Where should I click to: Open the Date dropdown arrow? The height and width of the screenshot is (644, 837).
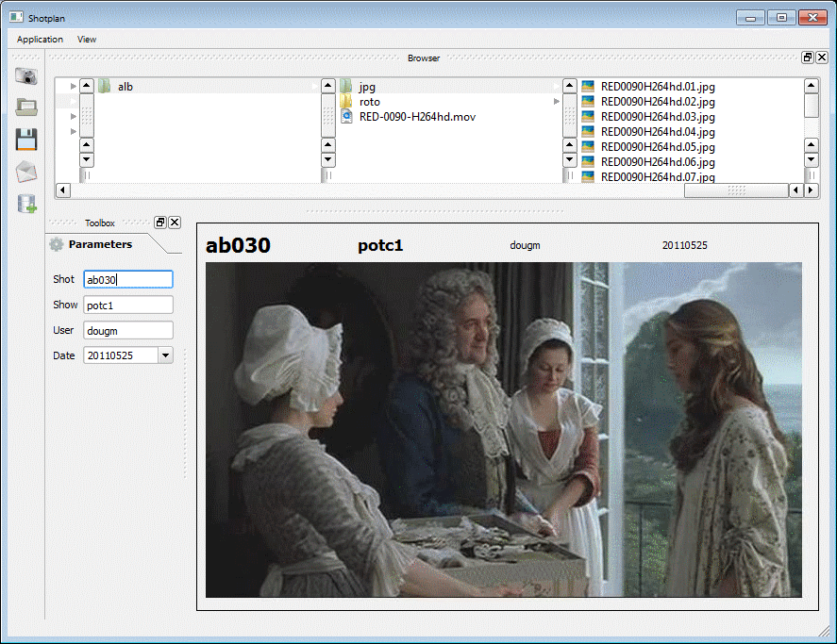[165, 355]
